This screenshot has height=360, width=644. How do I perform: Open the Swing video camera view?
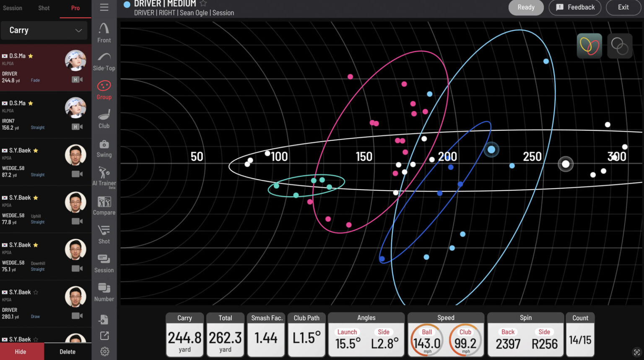(x=104, y=148)
